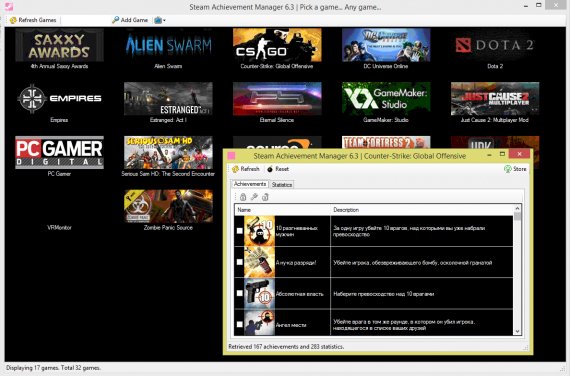Select 'Displaying 17 games. Total 32 games.' status text
This screenshot has height=376, width=570.
(53, 368)
